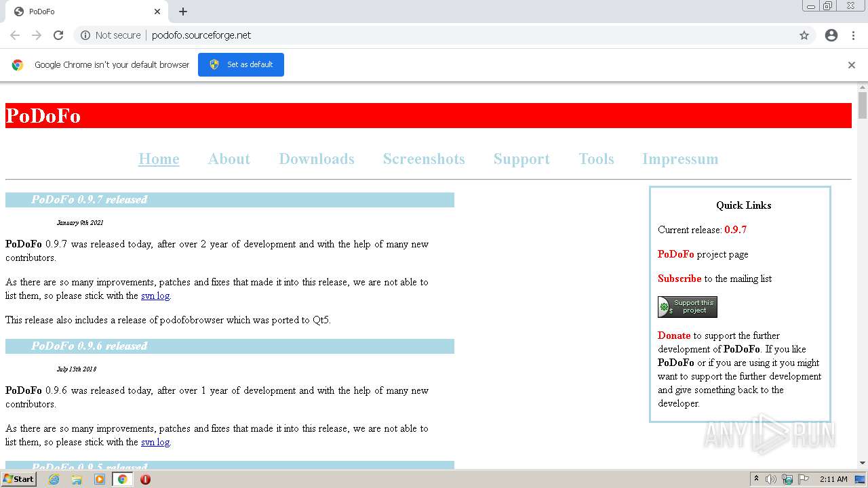Open the PoDoFo project page link
Viewport: 868px width, 488px height.
pyautogui.click(x=675, y=254)
